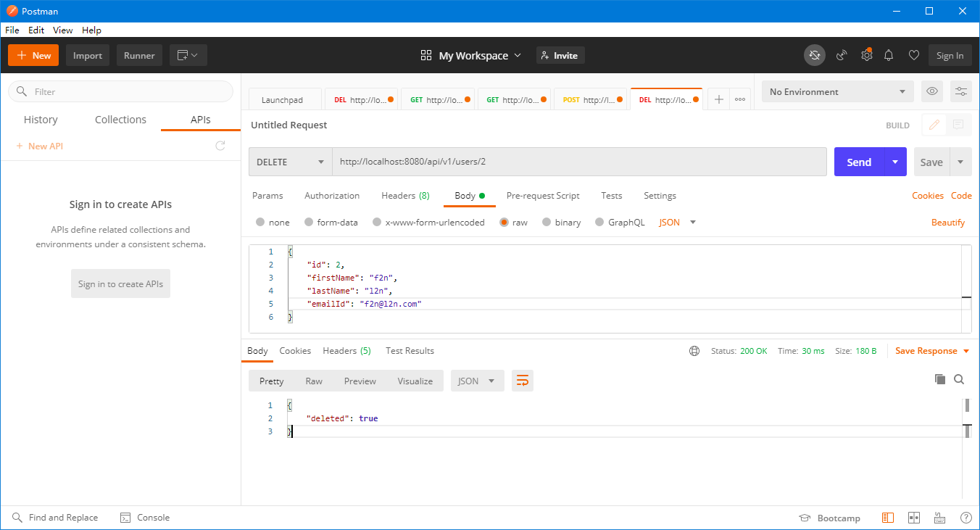Click the Beautify link

948,223
